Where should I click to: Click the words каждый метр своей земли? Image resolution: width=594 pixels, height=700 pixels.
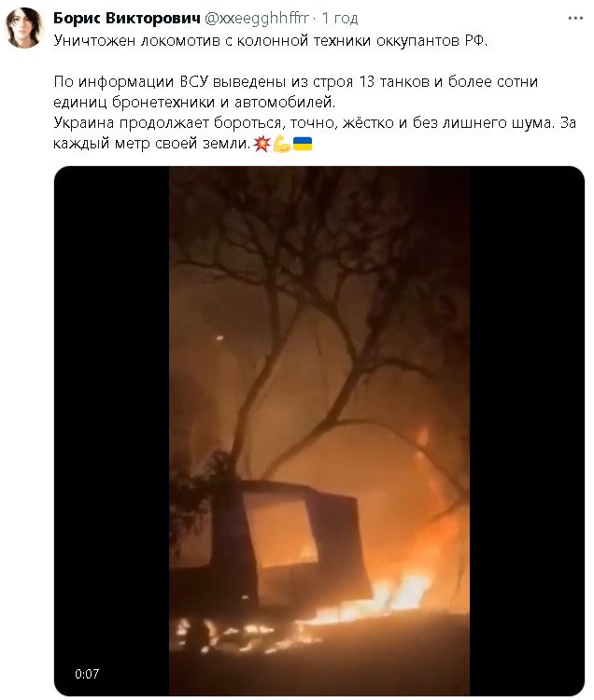151,144
